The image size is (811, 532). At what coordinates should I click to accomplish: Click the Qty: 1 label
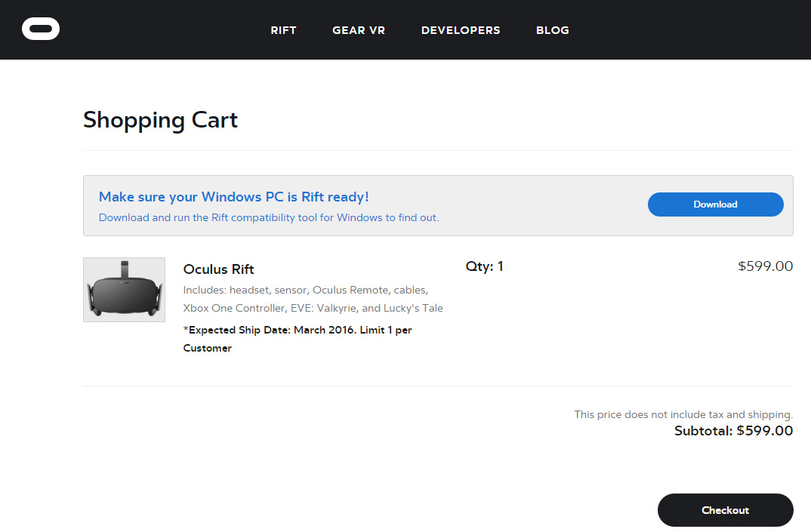(484, 266)
